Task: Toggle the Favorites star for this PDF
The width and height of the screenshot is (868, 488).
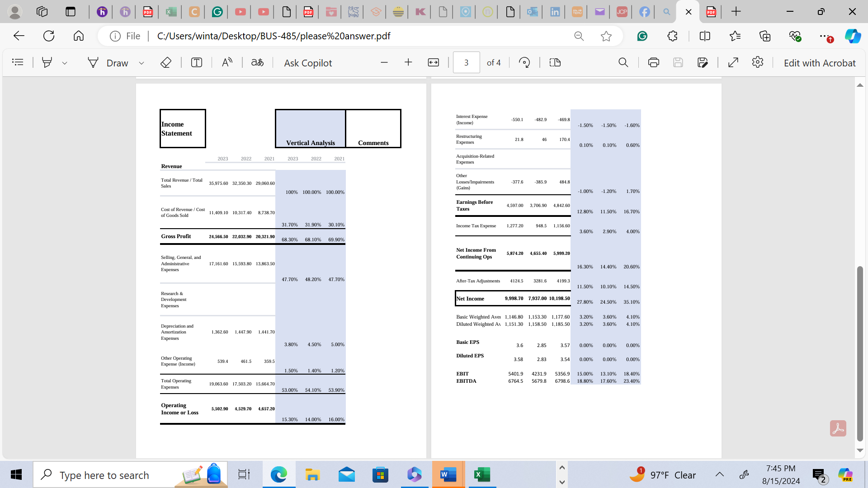Action: (x=606, y=36)
